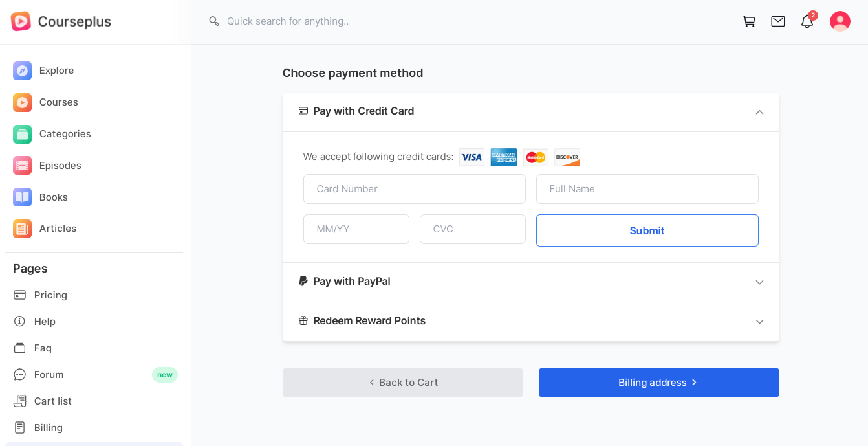
Task: Click the Courseplus logo
Action: coord(61,21)
